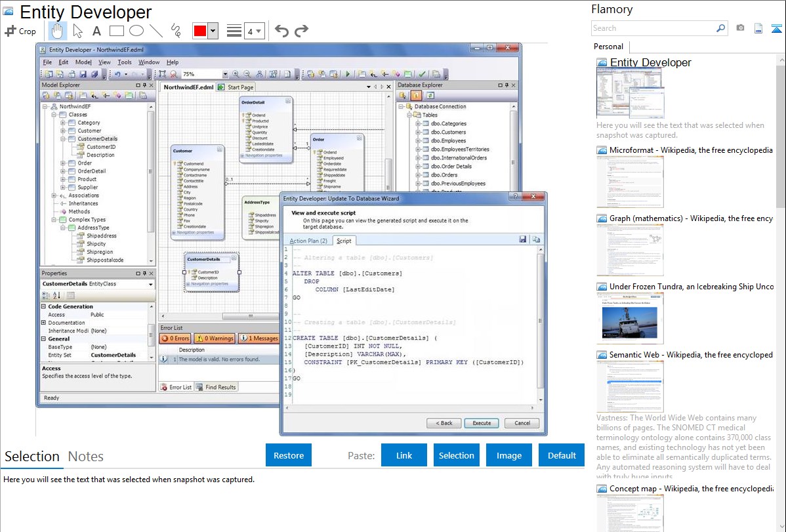Select dbo.Orders in Database Explorer
Image resolution: width=786 pixels, height=532 pixels.
click(x=444, y=175)
